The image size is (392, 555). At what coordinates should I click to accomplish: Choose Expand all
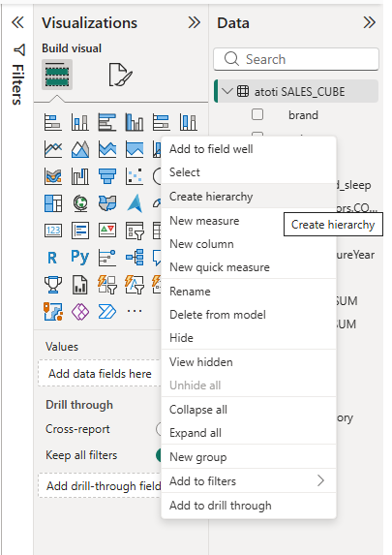click(x=249, y=433)
